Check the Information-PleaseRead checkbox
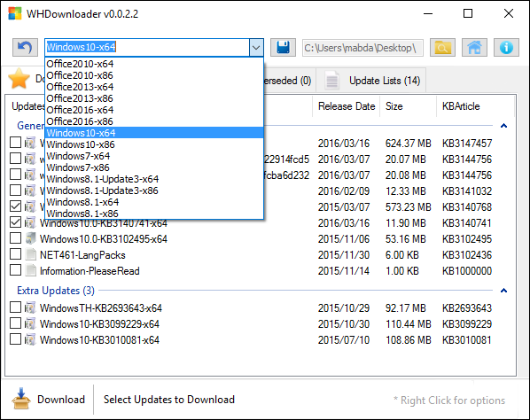Screen dimensions: 530x420 coord(16,269)
